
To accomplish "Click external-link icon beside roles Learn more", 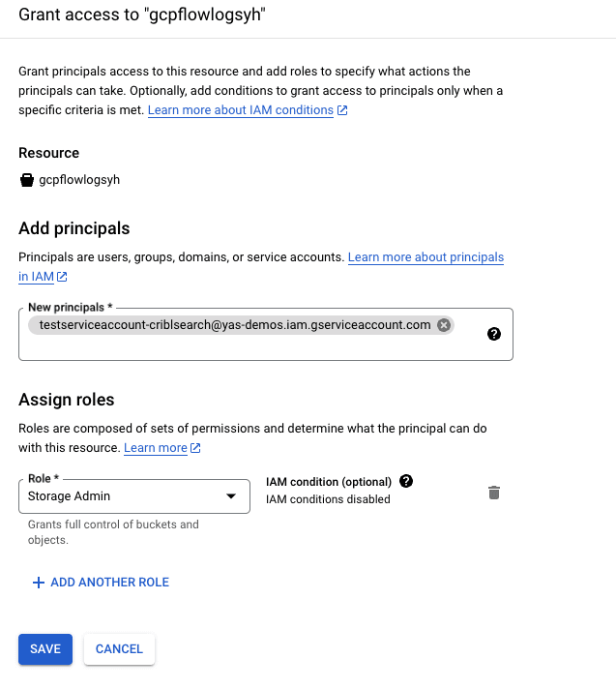I will pos(196,449).
